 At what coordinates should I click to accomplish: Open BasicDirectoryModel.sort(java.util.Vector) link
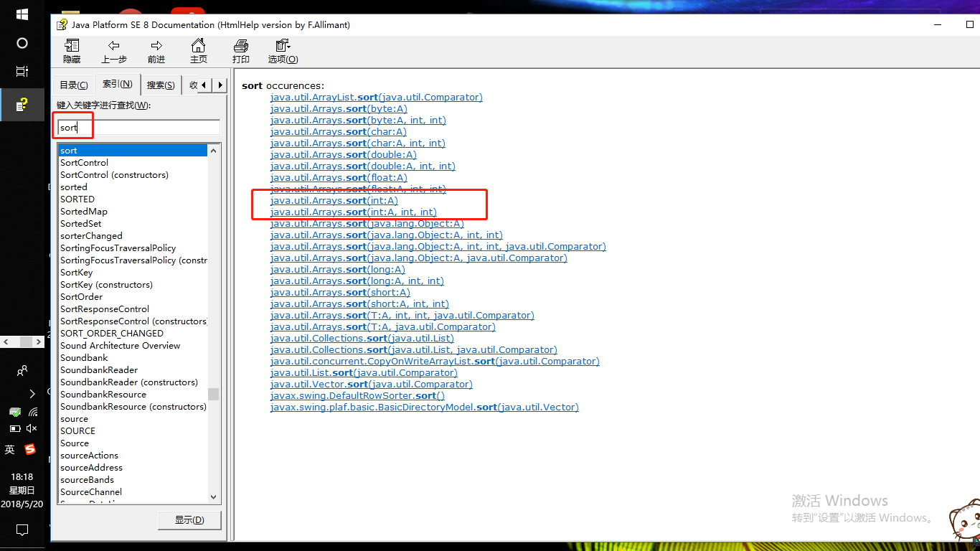click(425, 408)
